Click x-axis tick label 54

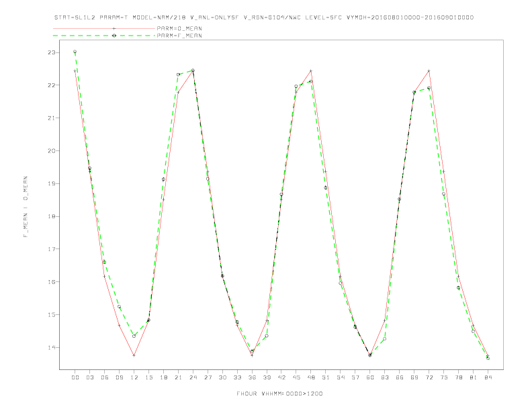tap(341, 377)
